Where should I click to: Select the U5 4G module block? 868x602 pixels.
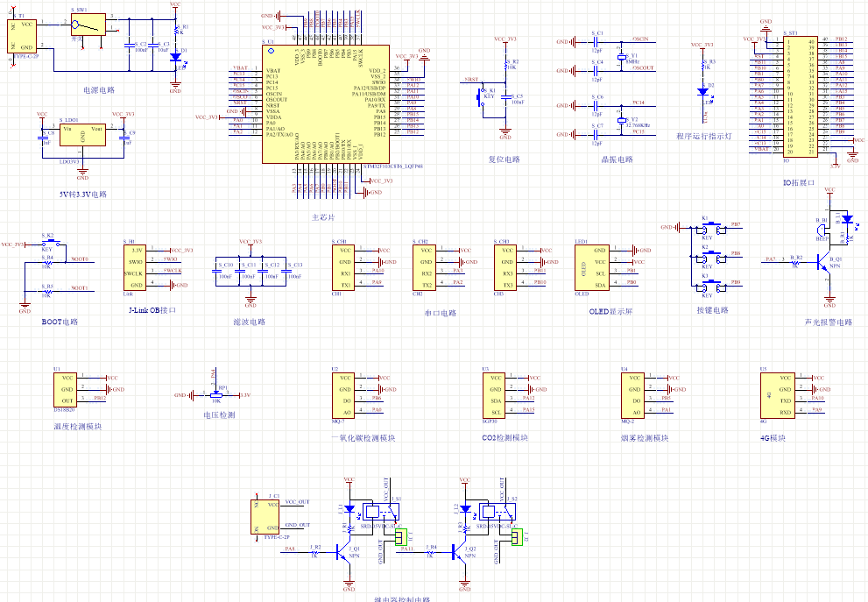[x=778, y=395]
